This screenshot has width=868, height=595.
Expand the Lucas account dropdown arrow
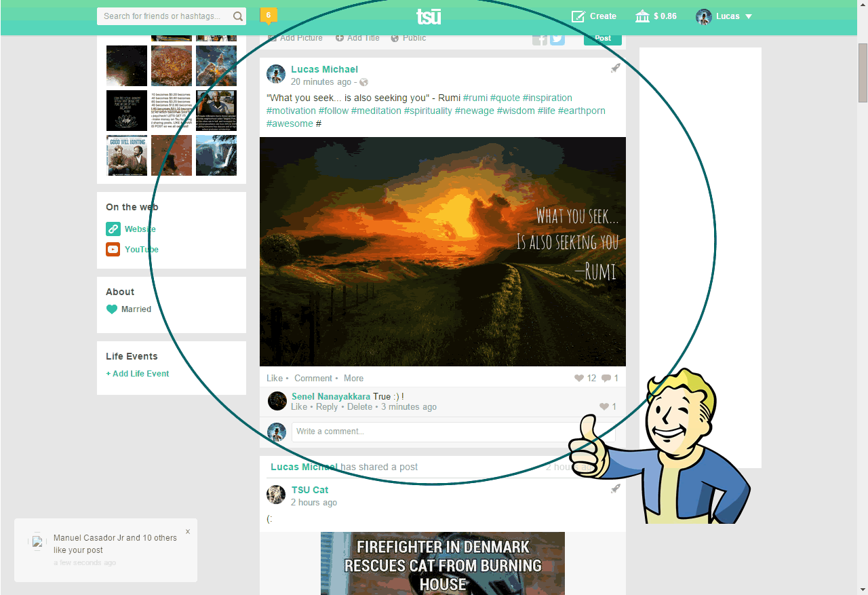click(749, 16)
